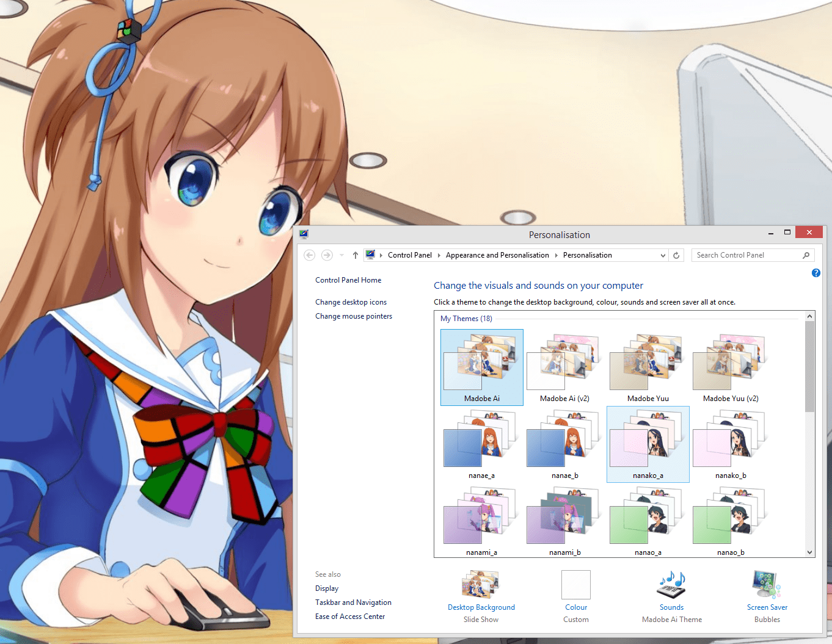Refresh the Personalisation page
This screenshot has height=644, width=832.
(676, 255)
